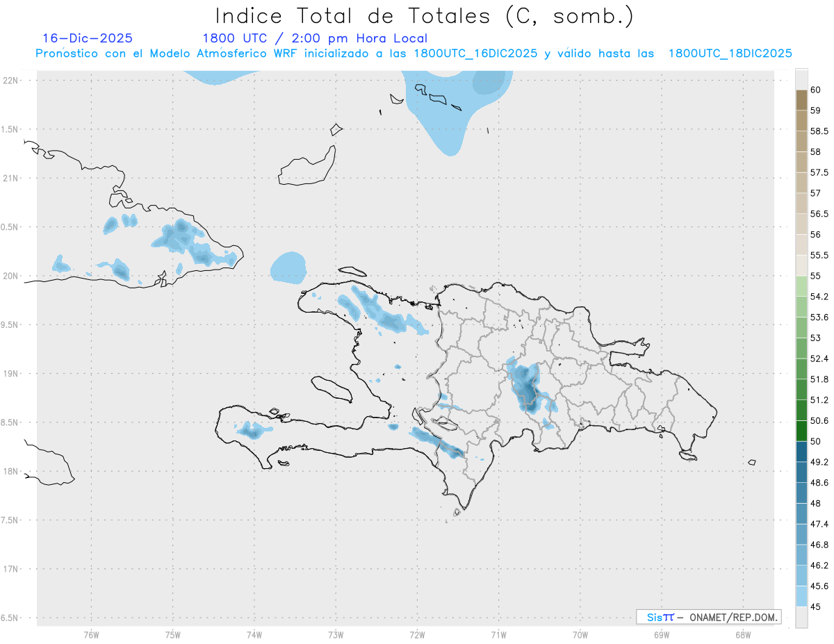Screen dimensions: 834x644
Task: Click legend value '58.5'
Action: pyautogui.click(x=819, y=131)
